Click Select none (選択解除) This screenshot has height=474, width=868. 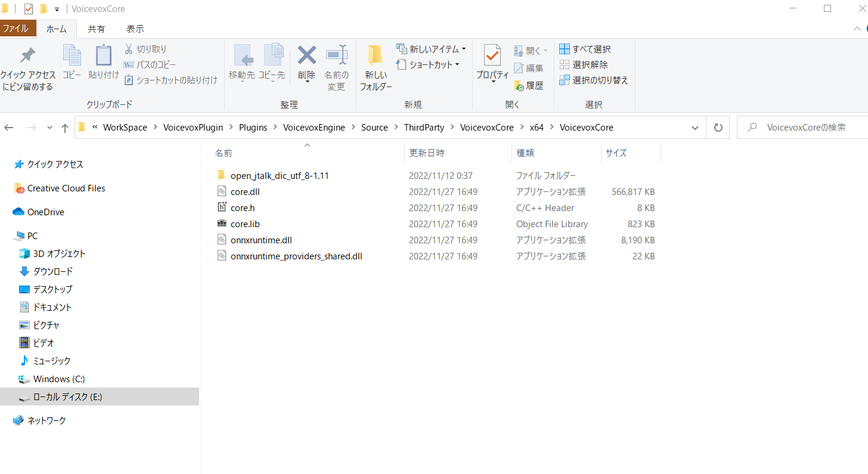coord(584,64)
